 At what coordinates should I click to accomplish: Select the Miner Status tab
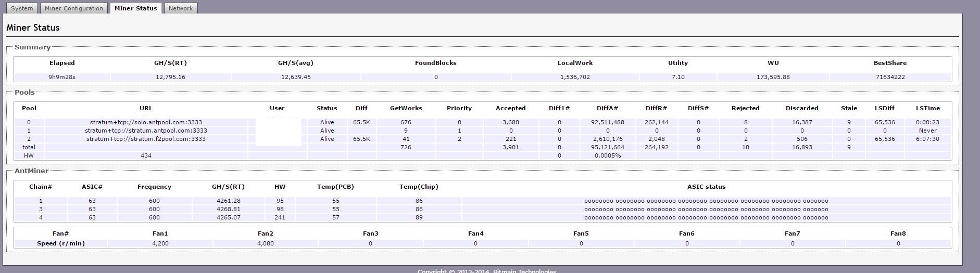pyautogui.click(x=135, y=8)
